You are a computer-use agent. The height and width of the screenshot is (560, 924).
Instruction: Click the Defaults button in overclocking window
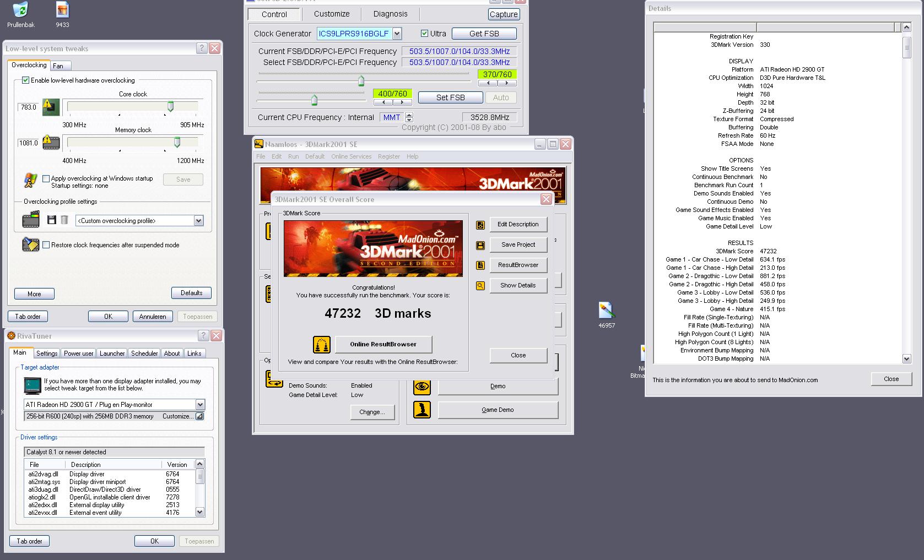point(192,293)
